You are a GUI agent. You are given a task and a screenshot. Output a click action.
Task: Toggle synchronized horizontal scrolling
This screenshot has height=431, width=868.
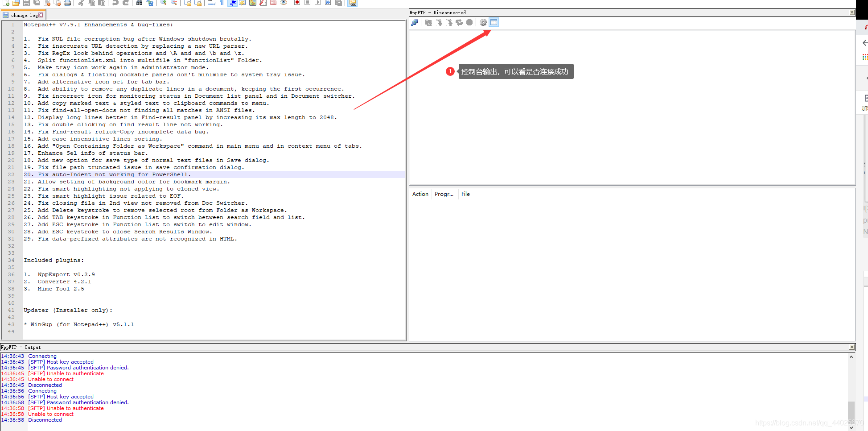click(x=198, y=3)
